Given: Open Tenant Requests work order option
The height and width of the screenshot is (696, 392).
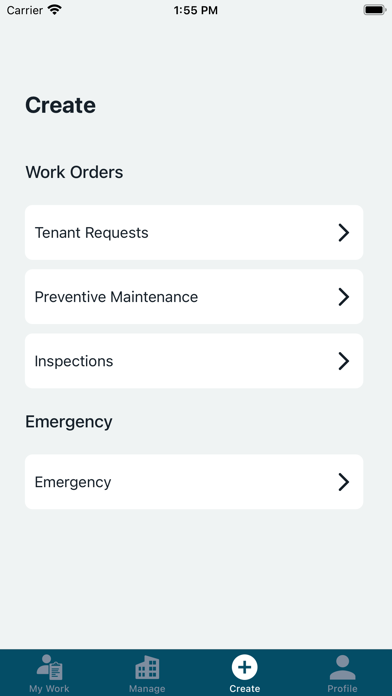Looking at the screenshot, I should (194, 233).
